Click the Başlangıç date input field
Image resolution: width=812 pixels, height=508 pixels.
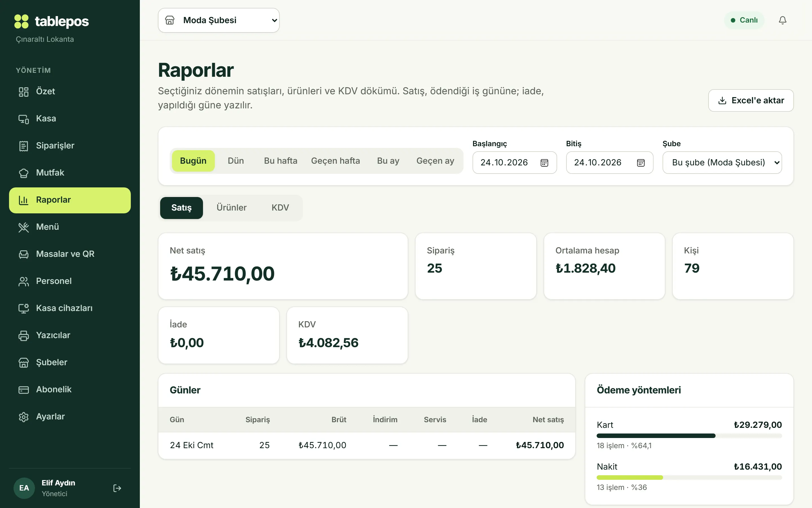tap(515, 163)
